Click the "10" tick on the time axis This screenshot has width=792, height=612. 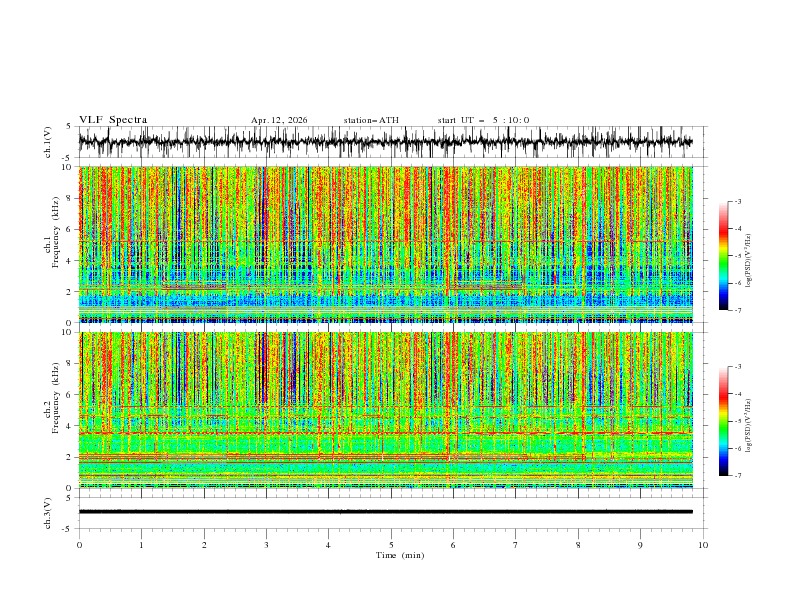703,545
